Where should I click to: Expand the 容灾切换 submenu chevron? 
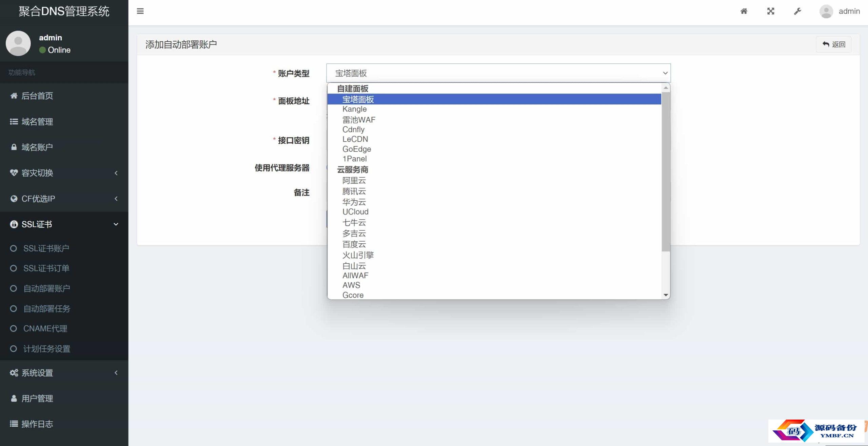click(x=116, y=173)
